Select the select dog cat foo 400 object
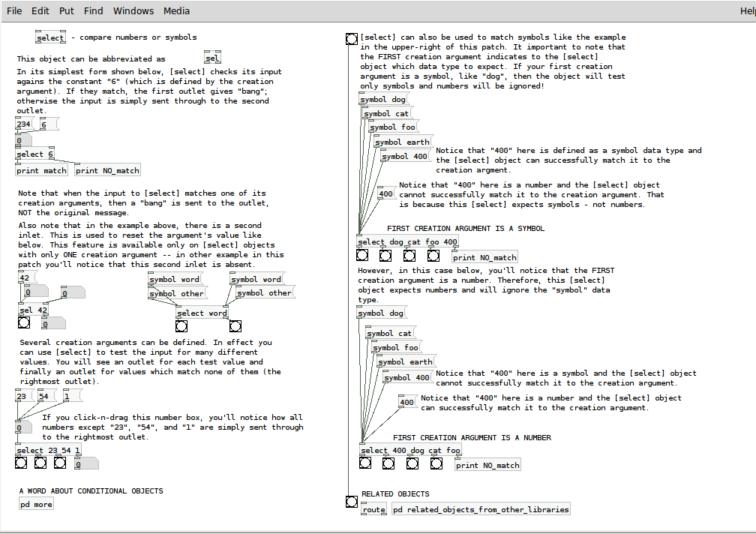756x534 pixels. pos(407,242)
